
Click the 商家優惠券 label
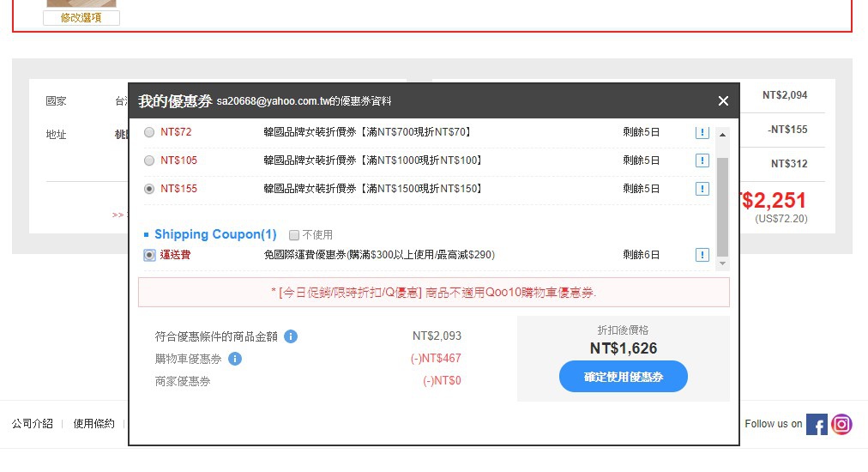[183, 382]
